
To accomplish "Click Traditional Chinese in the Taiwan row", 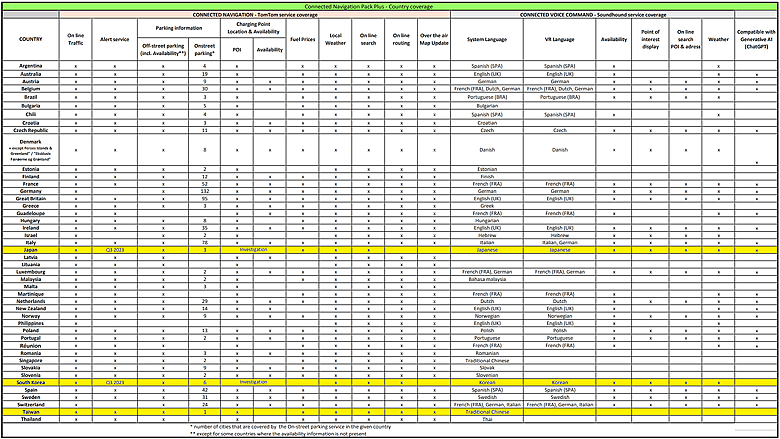I will coord(487,412).
